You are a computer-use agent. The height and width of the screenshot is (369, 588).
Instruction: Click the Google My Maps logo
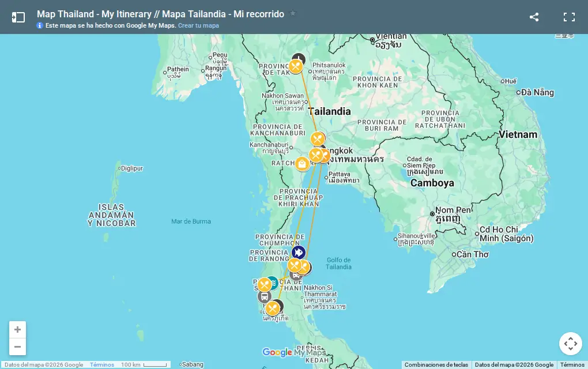click(x=294, y=352)
